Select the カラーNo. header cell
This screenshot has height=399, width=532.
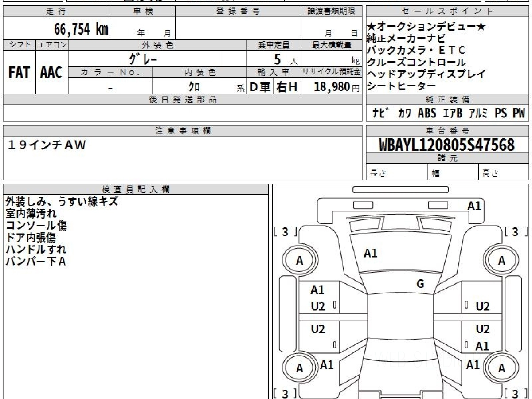coord(110,72)
